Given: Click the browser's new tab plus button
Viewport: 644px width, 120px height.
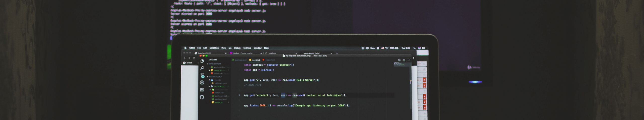Looking at the screenshot, I should 337,53.
